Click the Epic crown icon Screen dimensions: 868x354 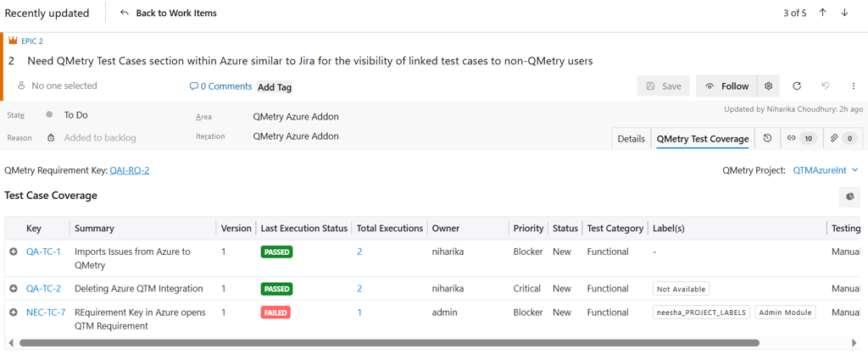[x=14, y=41]
